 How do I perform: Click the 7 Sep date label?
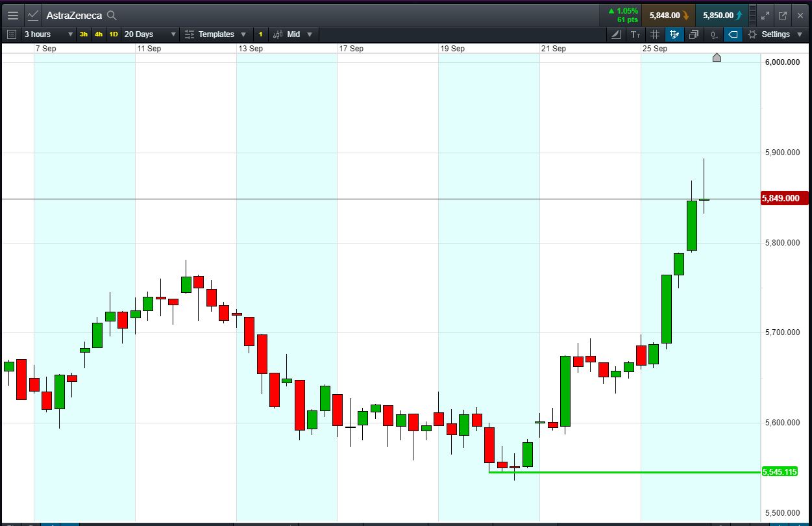pyautogui.click(x=47, y=49)
